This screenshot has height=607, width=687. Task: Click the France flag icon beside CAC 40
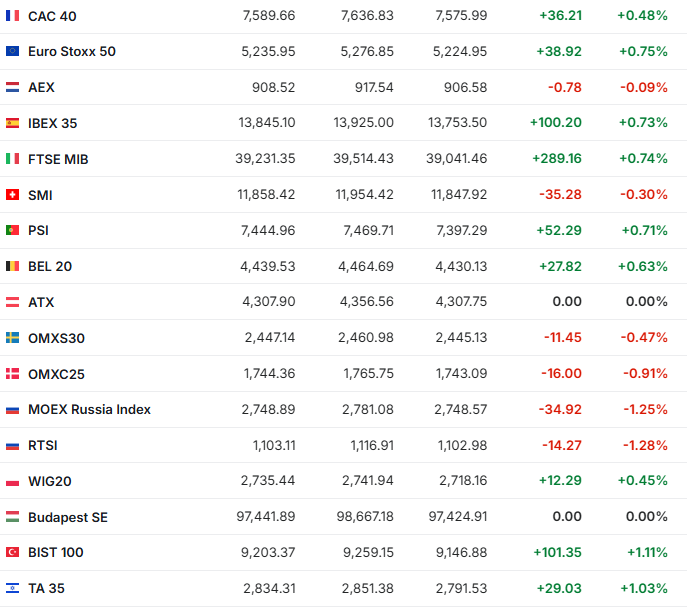(12, 16)
